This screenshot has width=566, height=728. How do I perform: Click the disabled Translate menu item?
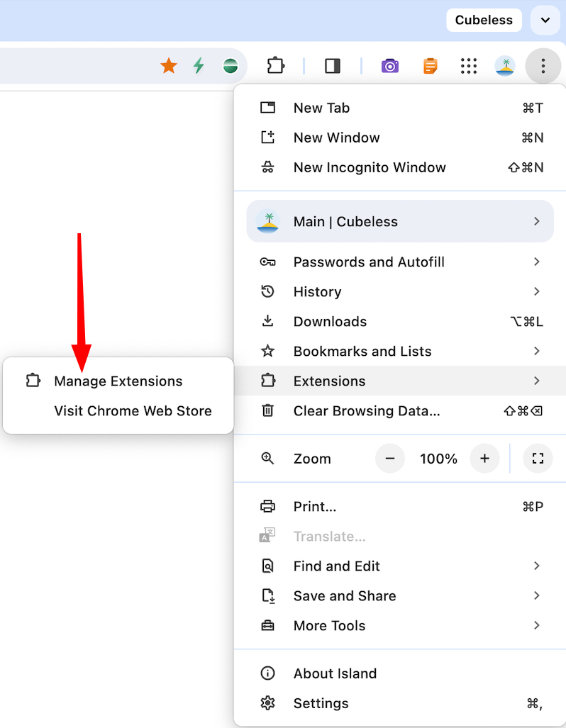[x=399, y=536]
